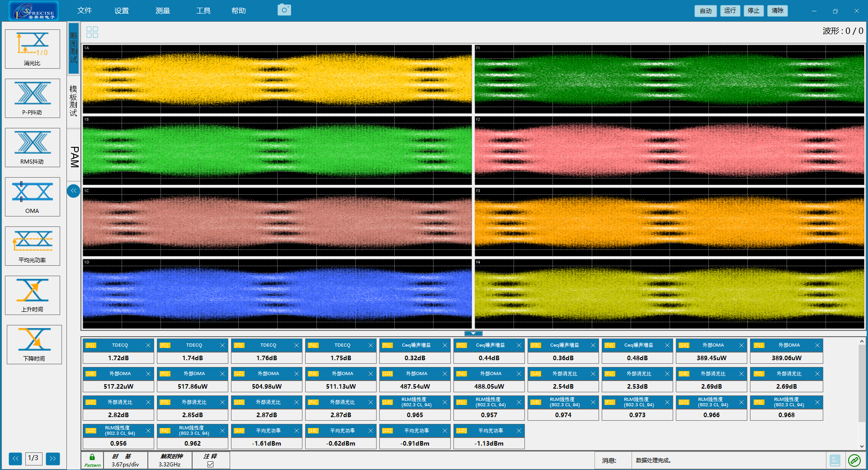Image resolution: width=868 pixels, height=470 pixels.
Task: Open the 帮助 menu
Action: click(239, 10)
